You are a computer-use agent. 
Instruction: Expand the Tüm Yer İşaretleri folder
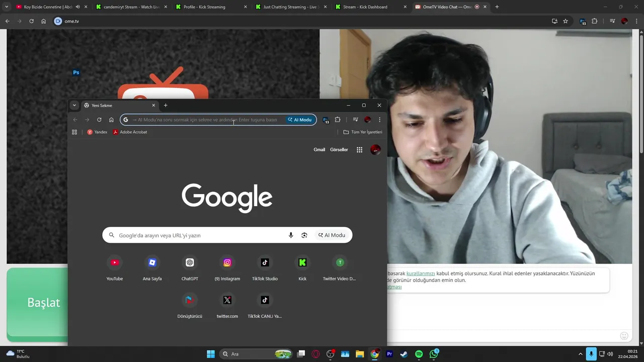(x=363, y=132)
